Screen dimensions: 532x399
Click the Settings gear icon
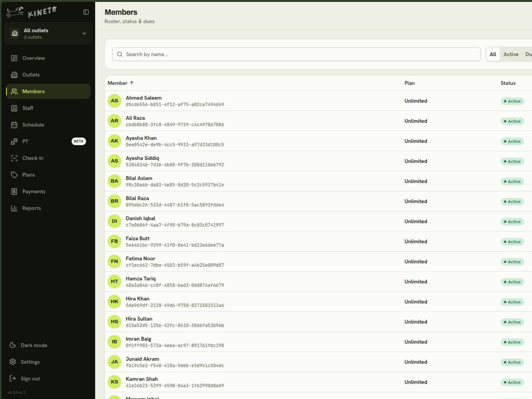click(x=13, y=362)
